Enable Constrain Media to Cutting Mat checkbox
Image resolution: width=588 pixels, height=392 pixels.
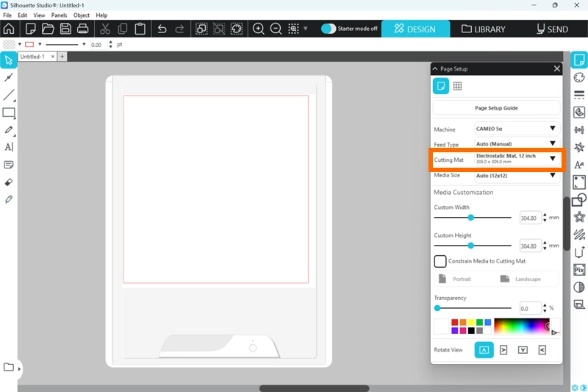440,261
